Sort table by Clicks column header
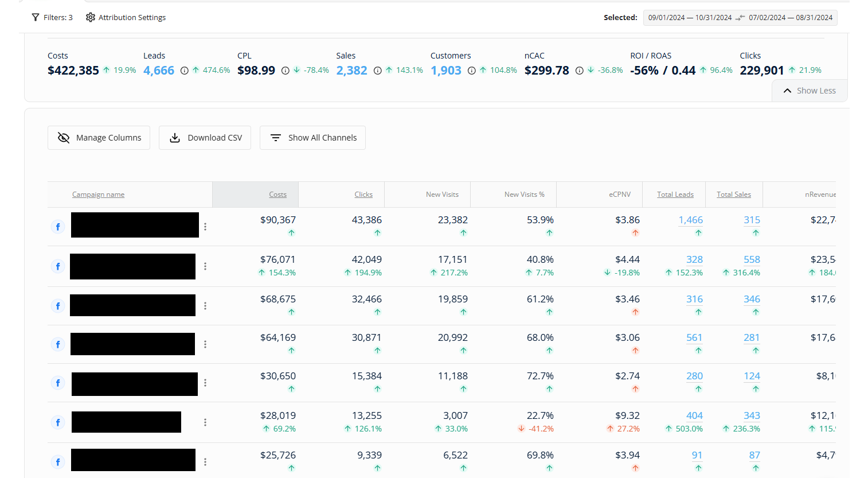 click(363, 195)
